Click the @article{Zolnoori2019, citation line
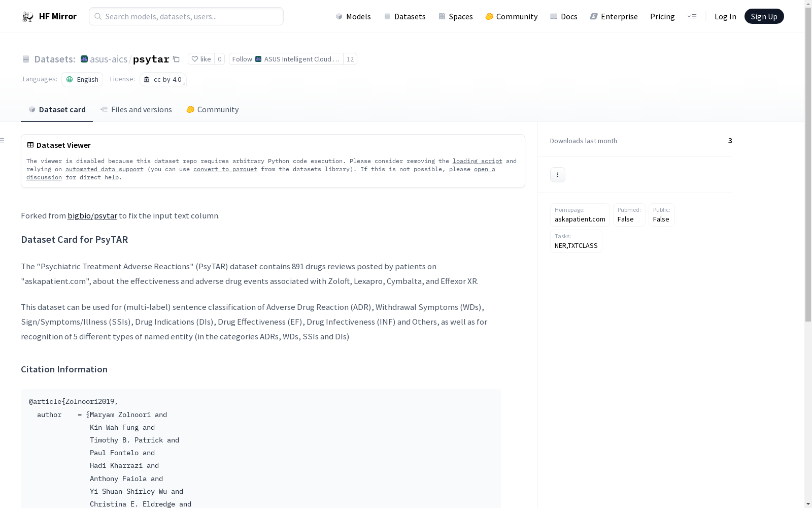The image size is (812, 508). pyautogui.click(x=74, y=401)
